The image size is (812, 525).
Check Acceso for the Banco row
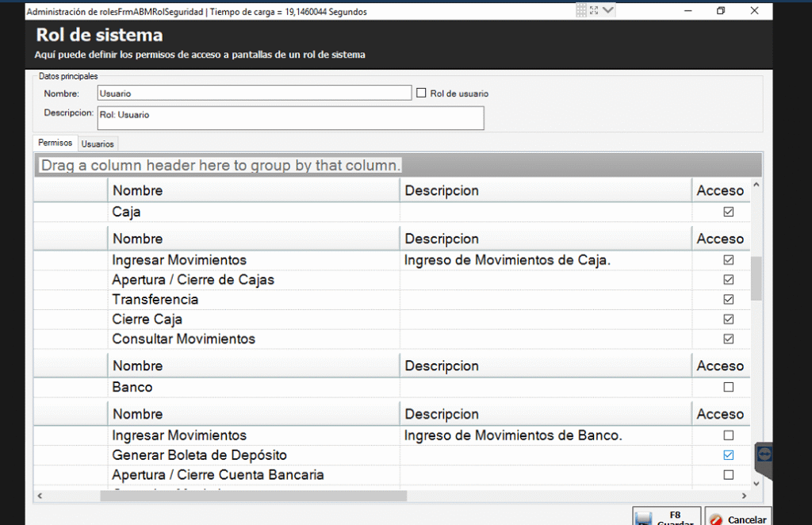click(728, 388)
